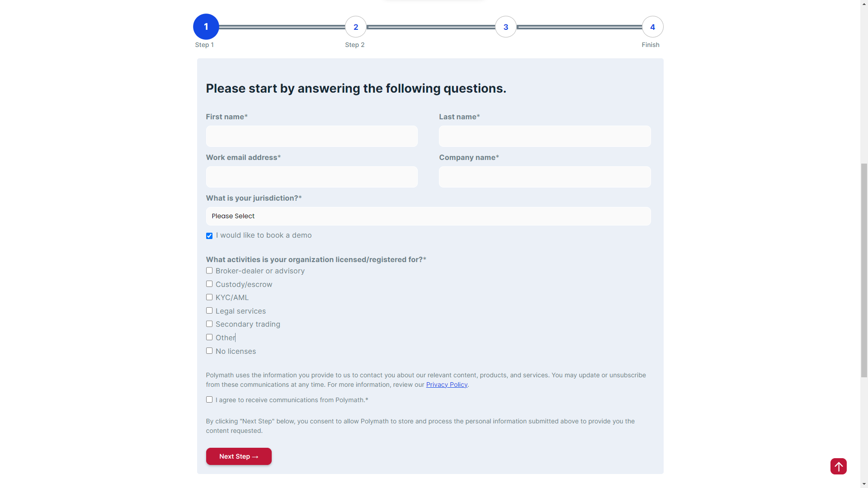868x488 pixels.
Task: Select step 3 circle in progress bar
Action: (x=506, y=27)
